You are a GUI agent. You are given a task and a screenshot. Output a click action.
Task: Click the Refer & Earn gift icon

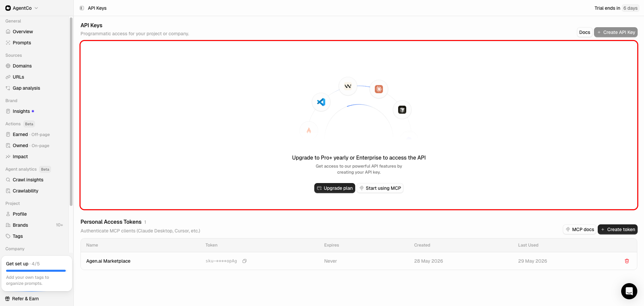[7, 299]
